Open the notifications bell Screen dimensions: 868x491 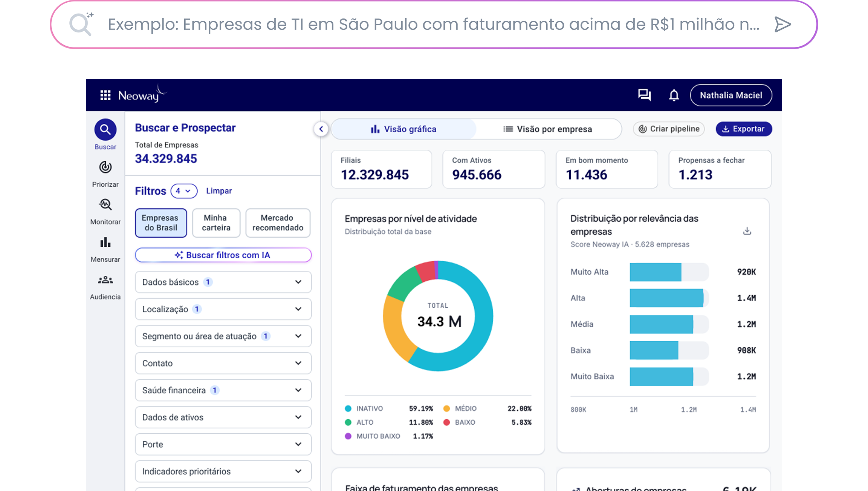(x=674, y=95)
